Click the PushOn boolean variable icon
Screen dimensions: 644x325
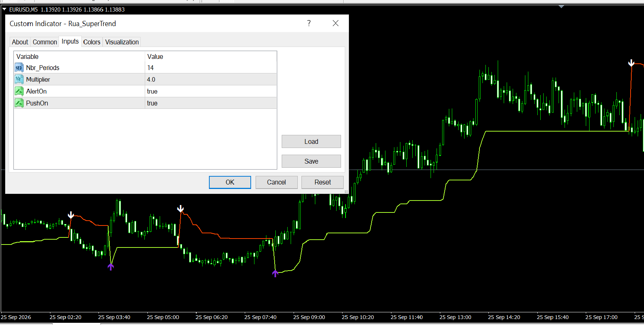click(x=19, y=103)
